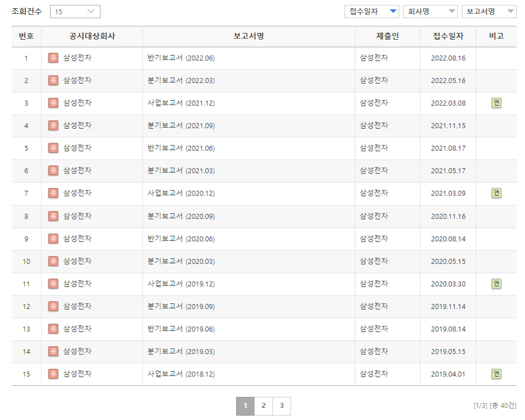Click the 비고 column header

coord(496,36)
